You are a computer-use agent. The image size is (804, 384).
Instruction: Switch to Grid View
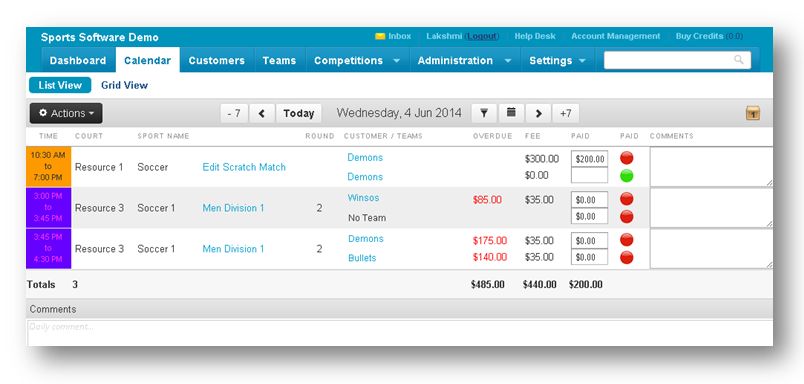125,85
